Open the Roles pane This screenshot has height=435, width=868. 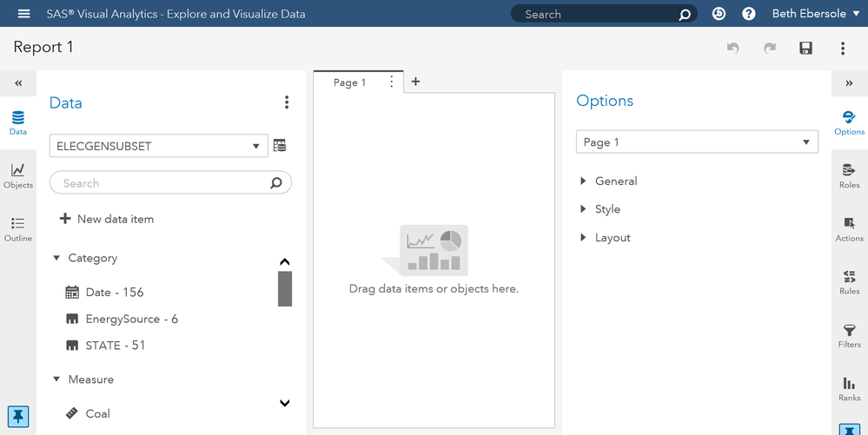point(849,175)
